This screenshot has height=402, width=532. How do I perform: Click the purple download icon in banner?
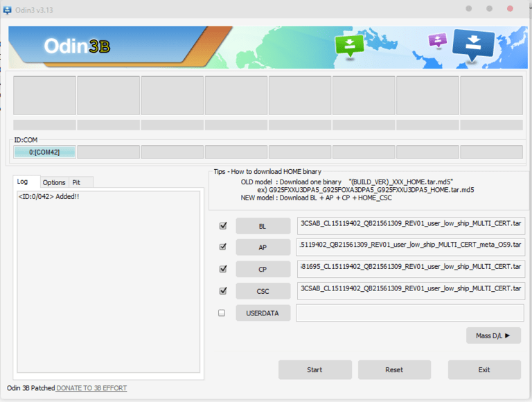click(x=438, y=40)
